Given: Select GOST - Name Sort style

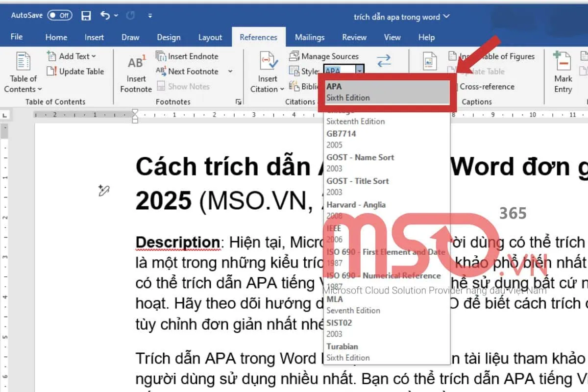Looking at the screenshot, I should click(x=360, y=162).
